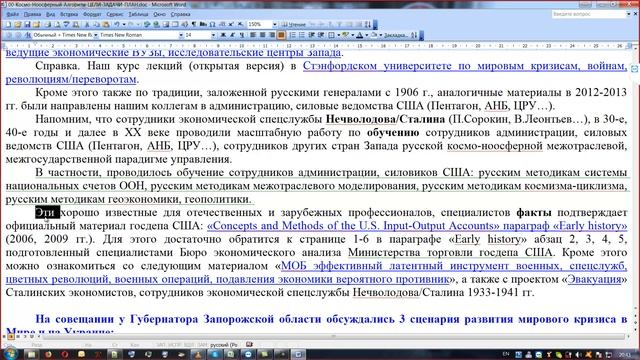Image resolution: width=640 pixels, height=360 pixels.
Task: Click the bulleted list icon
Action: [302, 35]
